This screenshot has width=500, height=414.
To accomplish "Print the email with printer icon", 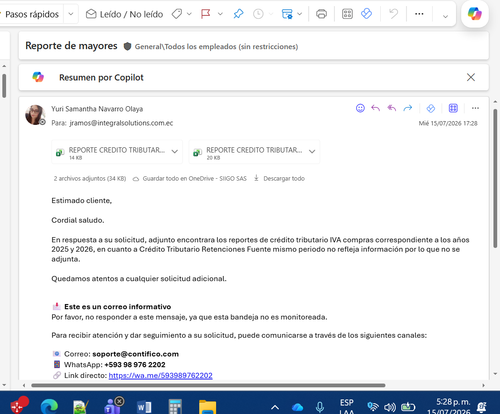I will pyautogui.click(x=321, y=14).
